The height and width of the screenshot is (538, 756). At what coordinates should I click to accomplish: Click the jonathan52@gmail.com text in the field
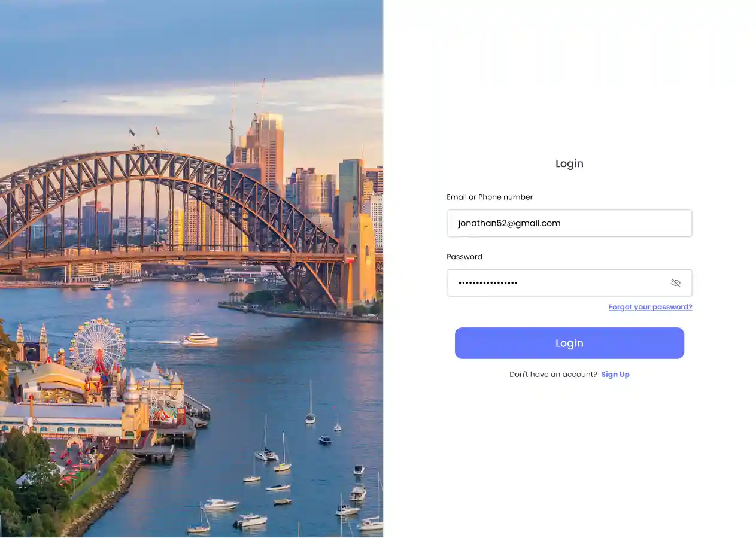click(x=509, y=223)
